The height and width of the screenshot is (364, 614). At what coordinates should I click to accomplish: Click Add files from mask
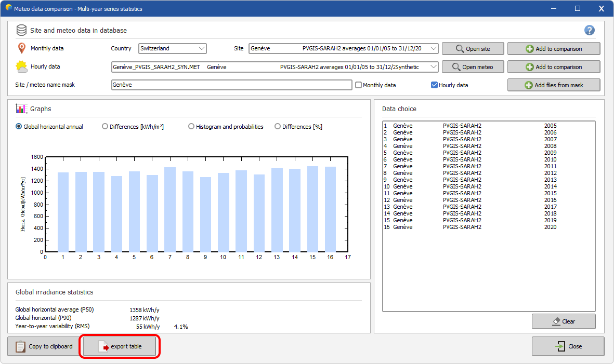554,85
